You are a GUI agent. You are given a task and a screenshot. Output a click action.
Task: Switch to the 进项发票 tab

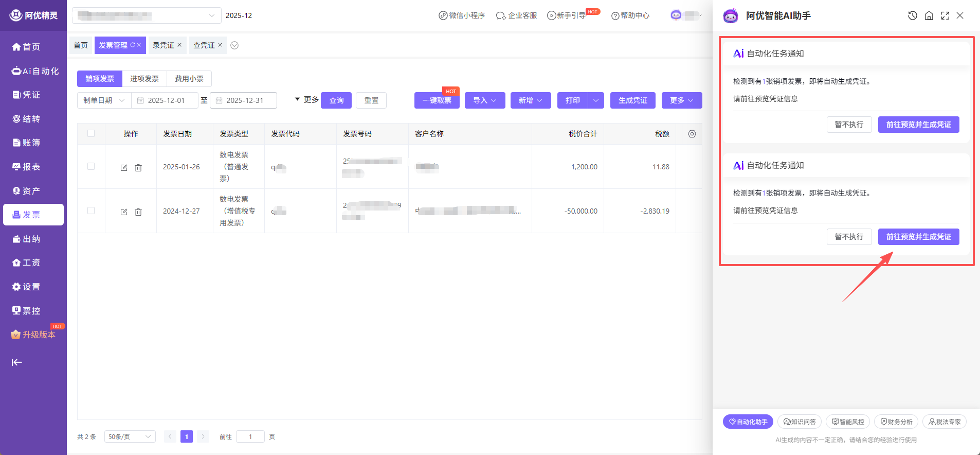[x=144, y=79]
